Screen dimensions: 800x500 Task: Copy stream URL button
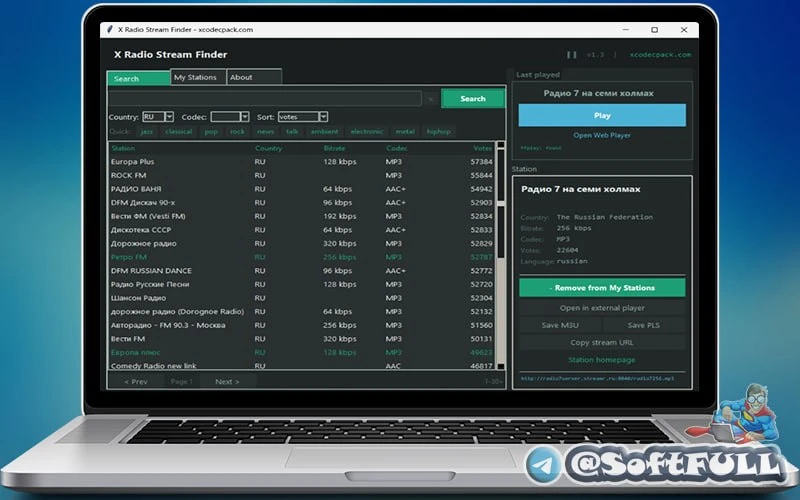(x=602, y=342)
